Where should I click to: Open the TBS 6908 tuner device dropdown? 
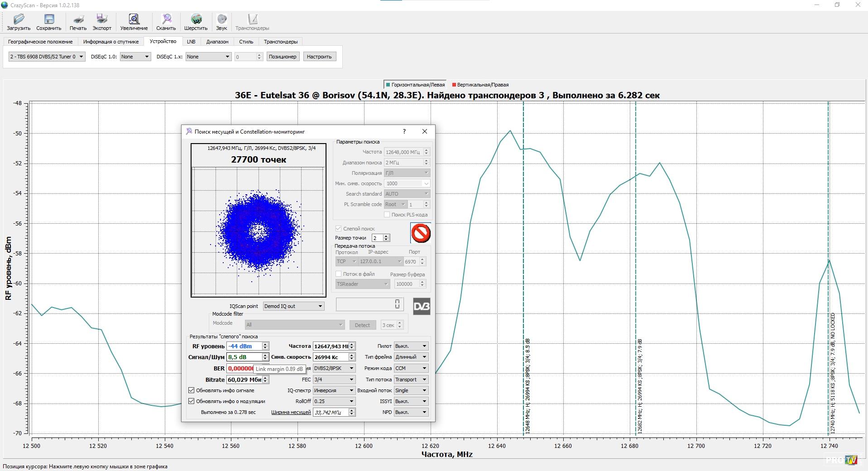47,57
